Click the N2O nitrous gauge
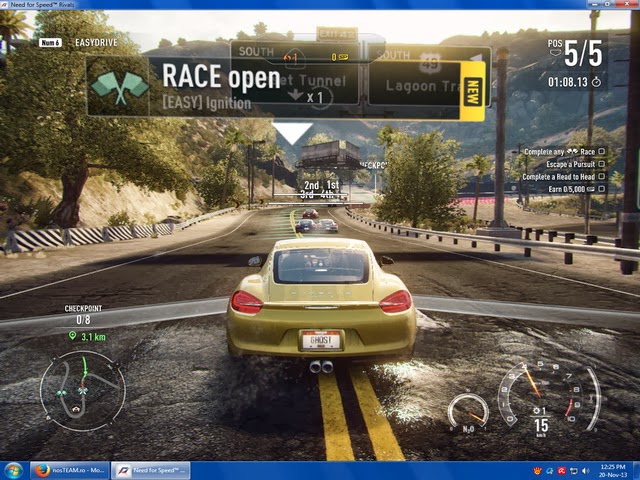 (x=469, y=412)
